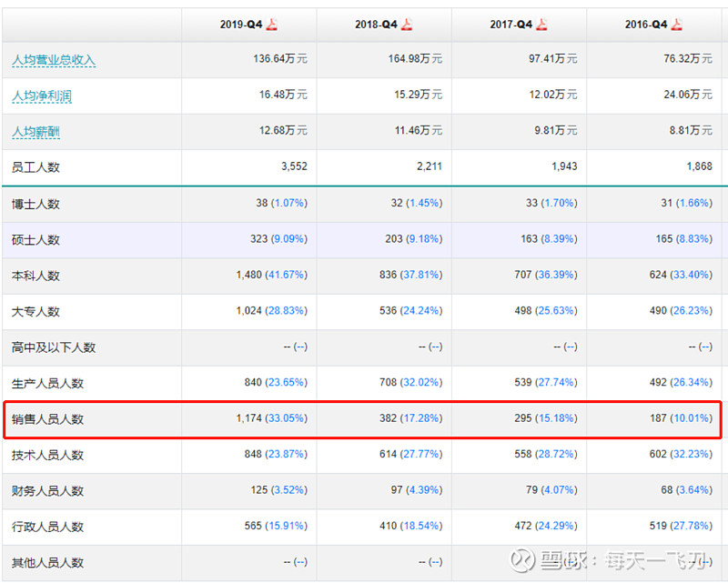Click the 24.06万元 net profit value
This screenshot has width=728, height=583.
pos(688,95)
